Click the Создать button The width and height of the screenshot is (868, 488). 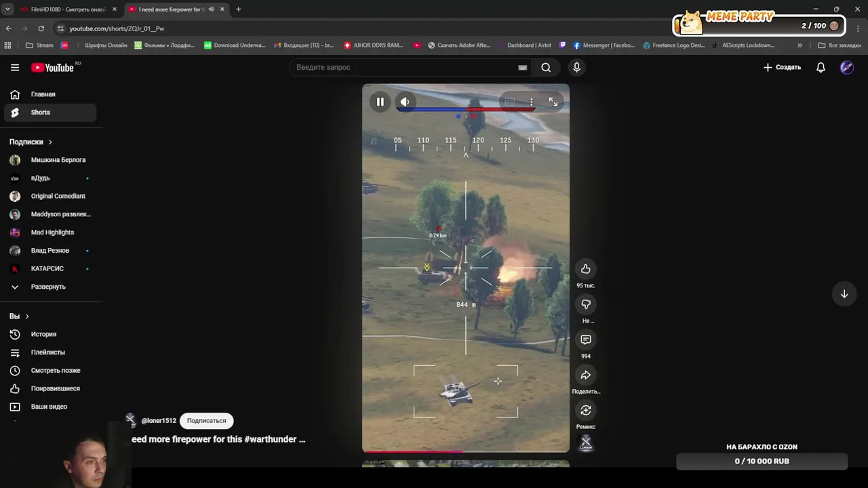[782, 67]
